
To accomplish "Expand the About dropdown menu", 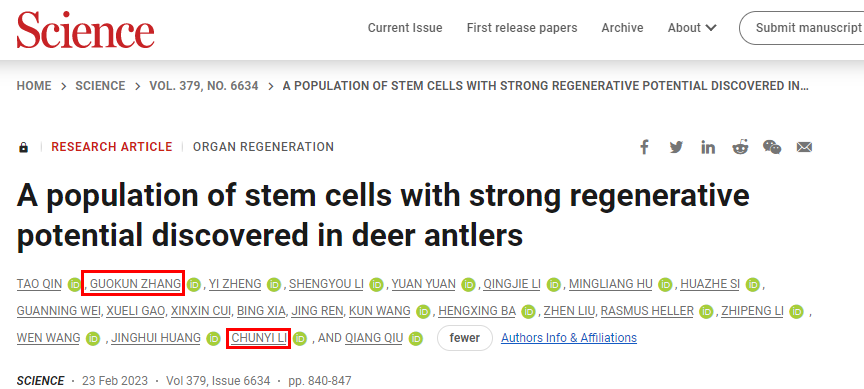I will (x=692, y=28).
